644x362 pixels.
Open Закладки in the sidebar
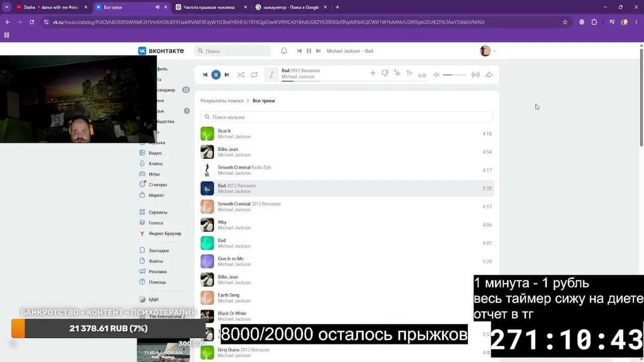[x=158, y=250]
